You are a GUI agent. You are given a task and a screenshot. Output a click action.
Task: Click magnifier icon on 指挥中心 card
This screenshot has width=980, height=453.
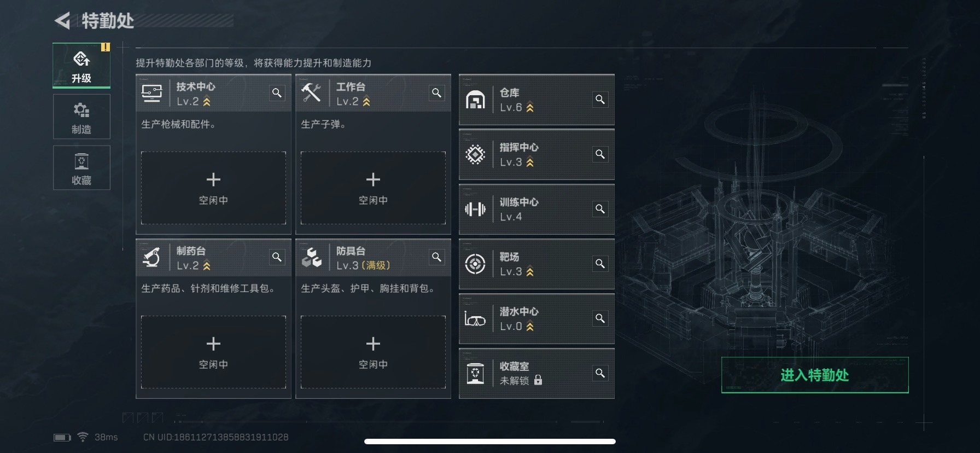coord(600,154)
